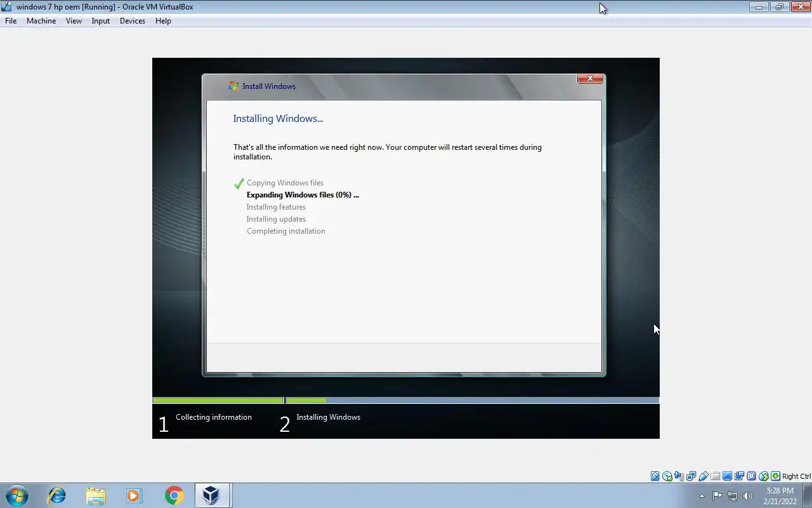The image size is (812, 508).
Task: Click the hard disk activity status icon
Action: pos(655,476)
